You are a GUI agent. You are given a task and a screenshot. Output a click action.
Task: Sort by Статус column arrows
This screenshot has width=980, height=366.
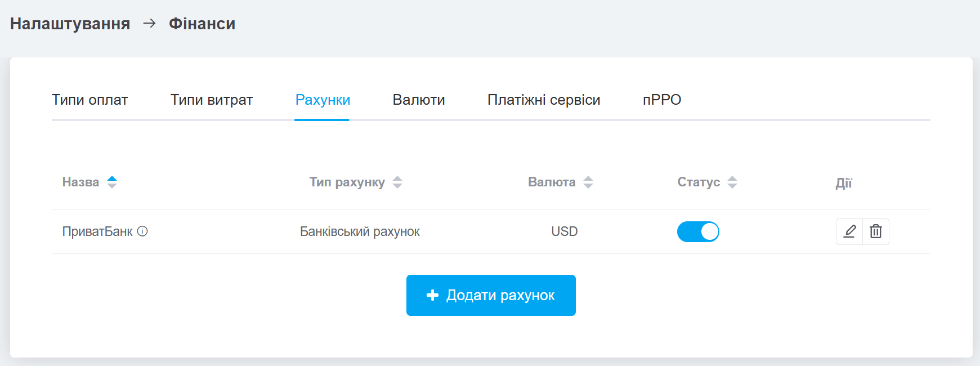coord(732,182)
